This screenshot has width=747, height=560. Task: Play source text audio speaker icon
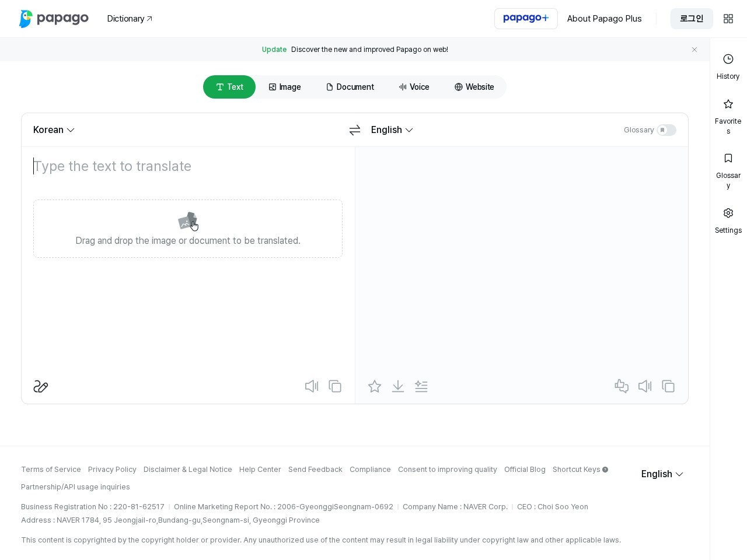click(x=312, y=386)
